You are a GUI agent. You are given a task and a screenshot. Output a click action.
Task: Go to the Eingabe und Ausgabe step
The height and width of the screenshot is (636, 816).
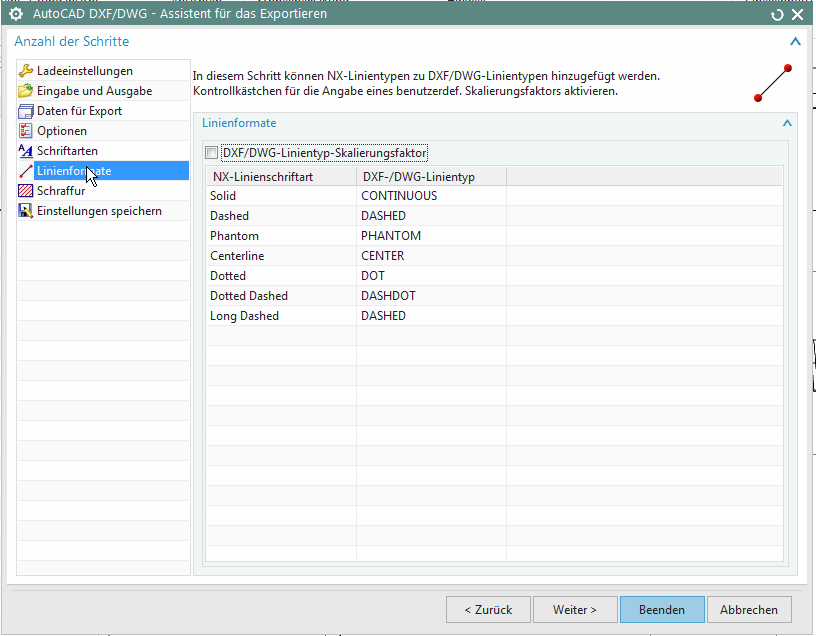click(95, 91)
